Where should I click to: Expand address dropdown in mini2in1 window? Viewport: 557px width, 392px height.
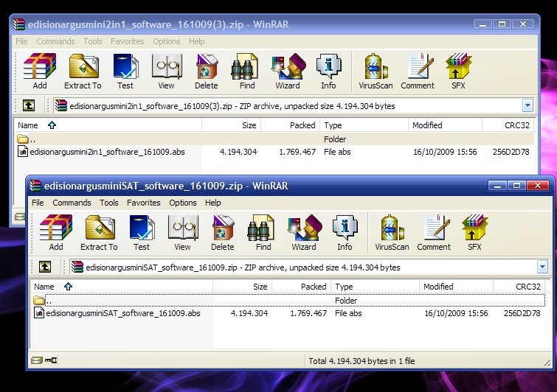pyautogui.click(x=527, y=105)
